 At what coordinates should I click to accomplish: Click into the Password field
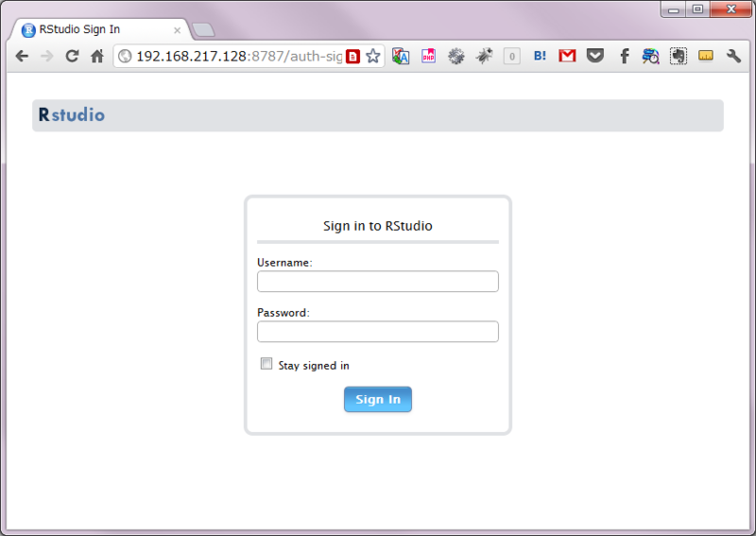coord(378,332)
